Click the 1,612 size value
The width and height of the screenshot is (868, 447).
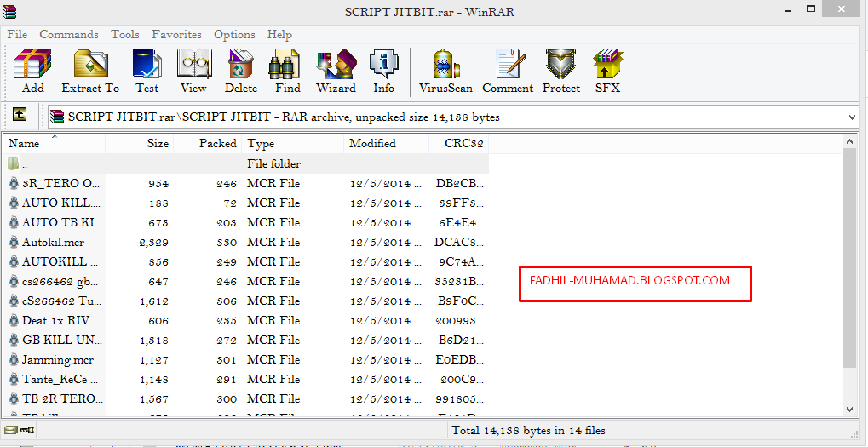pos(154,301)
